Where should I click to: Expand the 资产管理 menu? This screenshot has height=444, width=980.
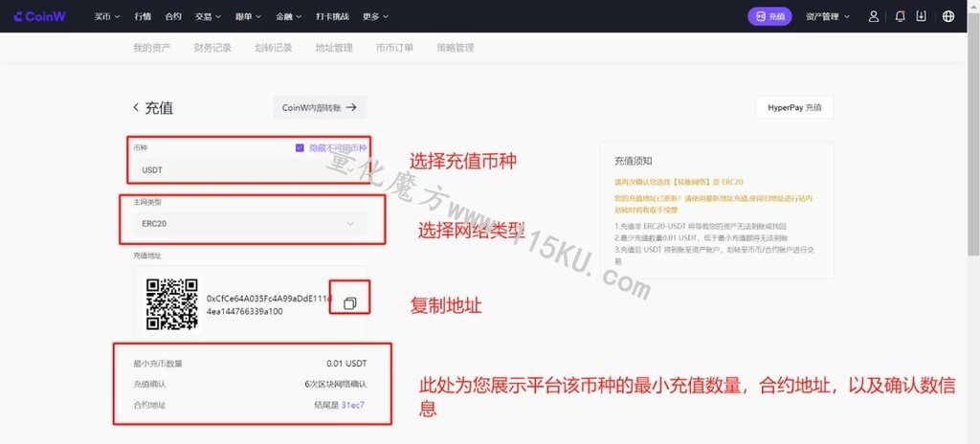828,16
